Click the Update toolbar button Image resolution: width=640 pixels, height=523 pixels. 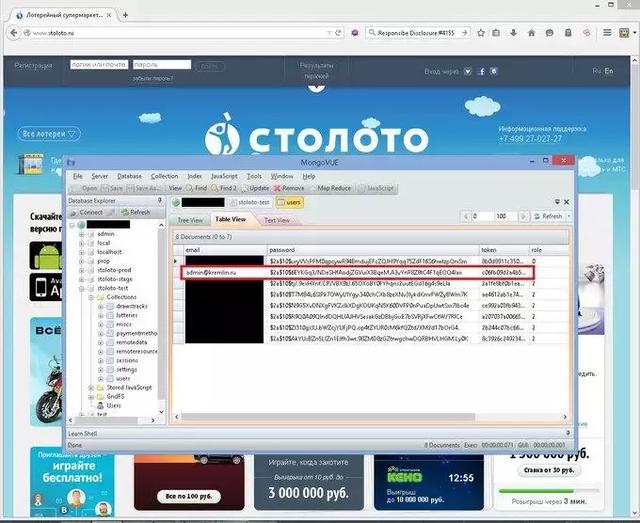click(255, 188)
